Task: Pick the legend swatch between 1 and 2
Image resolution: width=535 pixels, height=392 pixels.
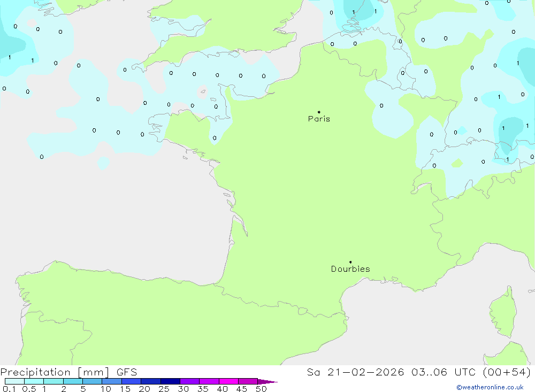Action: tap(53, 381)
